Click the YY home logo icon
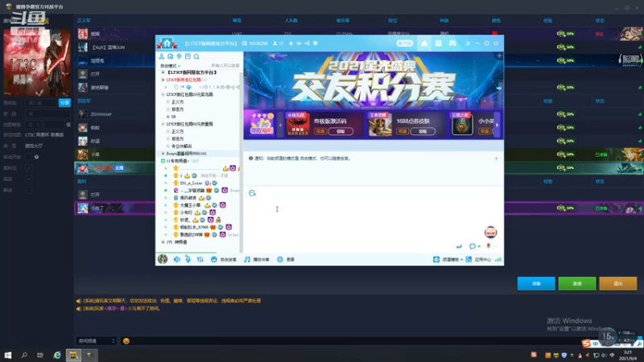This screenshot has height=362, width=644. 167,43
